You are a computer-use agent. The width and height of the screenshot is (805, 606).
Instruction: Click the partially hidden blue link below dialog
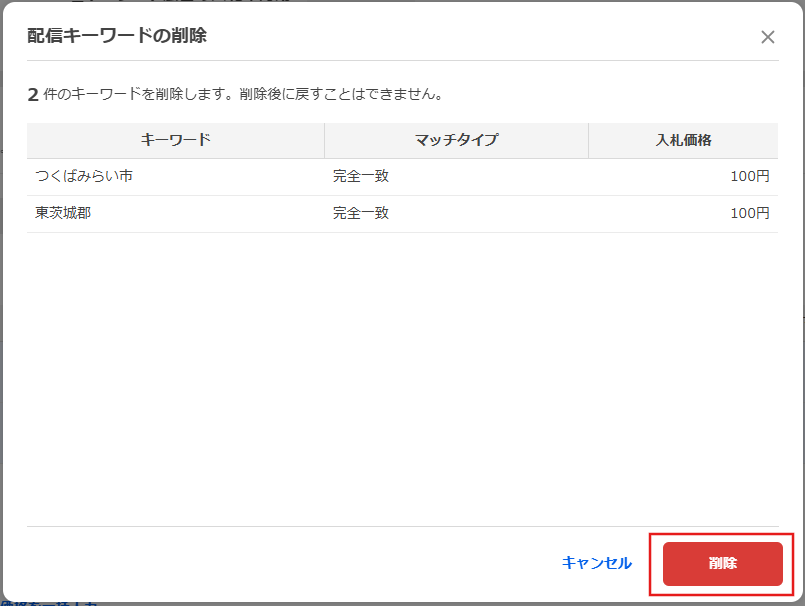tap(48, 603)
